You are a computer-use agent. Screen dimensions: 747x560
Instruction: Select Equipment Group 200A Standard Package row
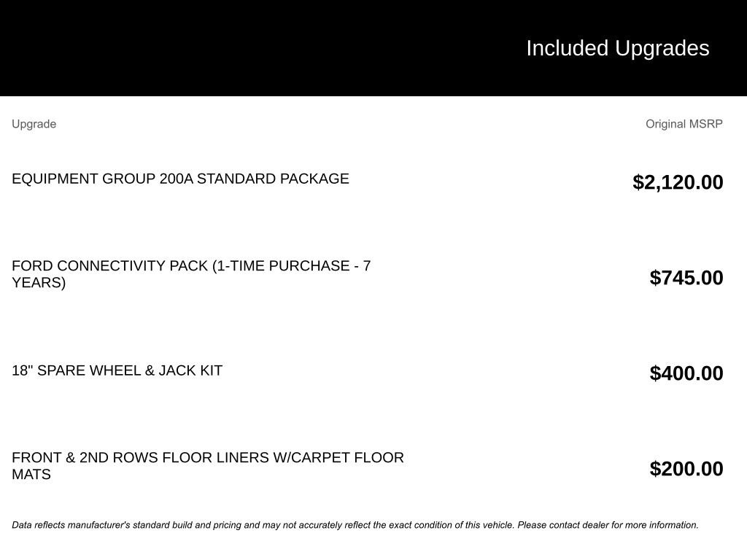[180, 179]
